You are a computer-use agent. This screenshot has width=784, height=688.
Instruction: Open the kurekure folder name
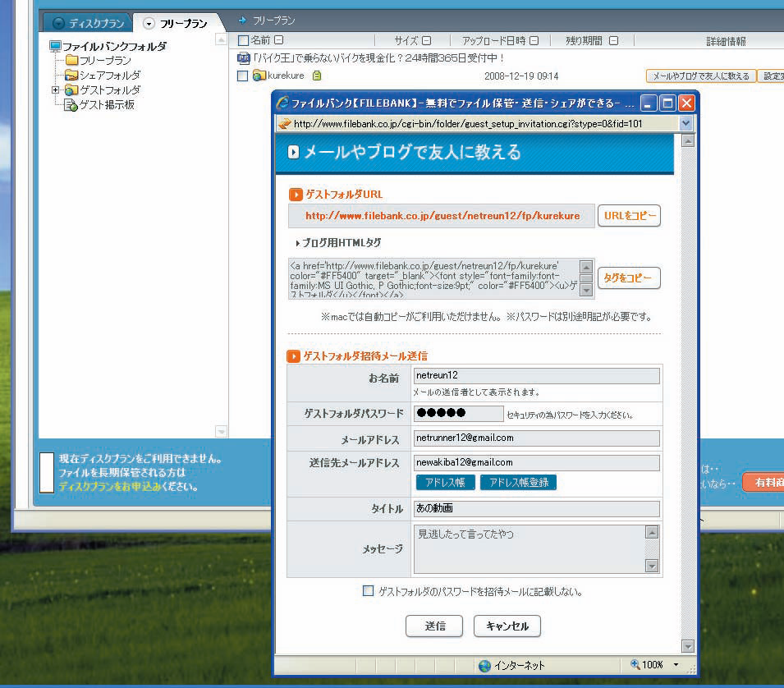(286, 76)
